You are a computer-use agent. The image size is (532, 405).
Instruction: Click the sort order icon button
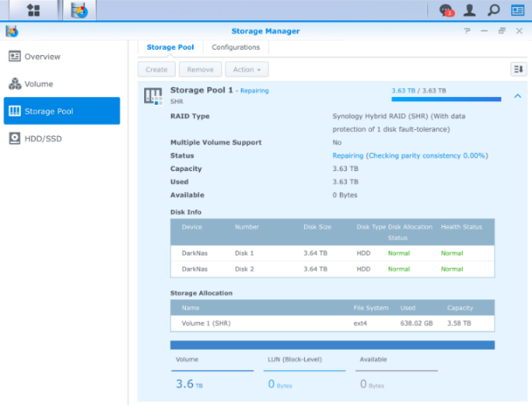(517, 69)
